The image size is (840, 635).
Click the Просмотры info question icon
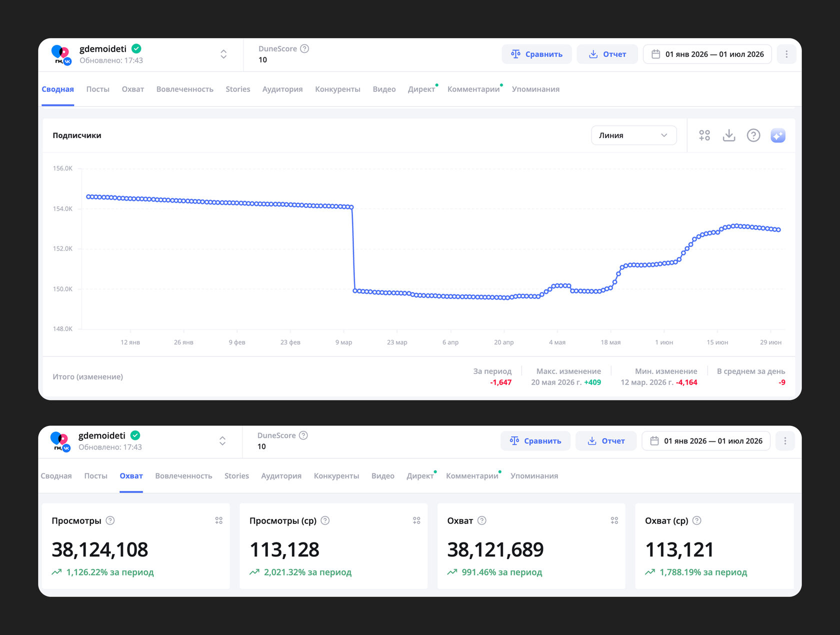pos(110,520)
